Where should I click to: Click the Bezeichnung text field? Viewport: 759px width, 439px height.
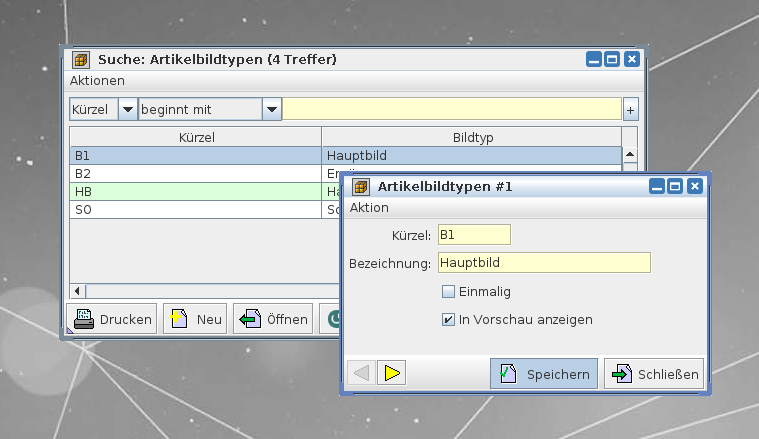pyautogui.click(x=544, y=263)
